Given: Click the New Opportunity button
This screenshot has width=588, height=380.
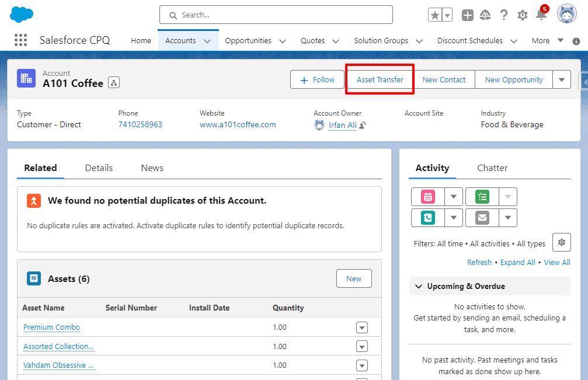Looking at the screenshot, I should point(514,80).
